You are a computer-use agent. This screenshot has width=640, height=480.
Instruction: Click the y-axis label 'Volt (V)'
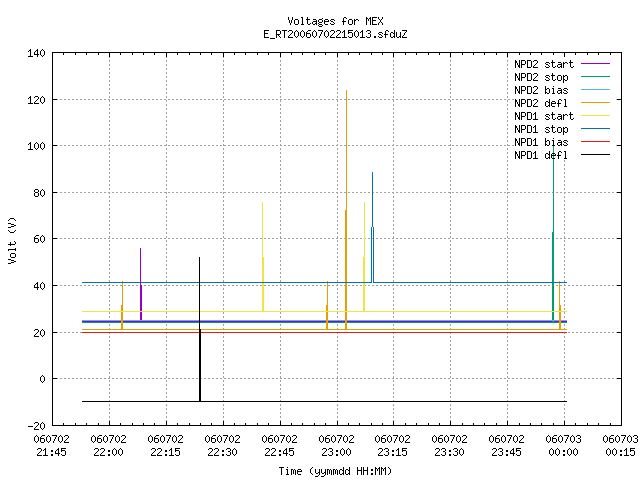pos(12,241)
